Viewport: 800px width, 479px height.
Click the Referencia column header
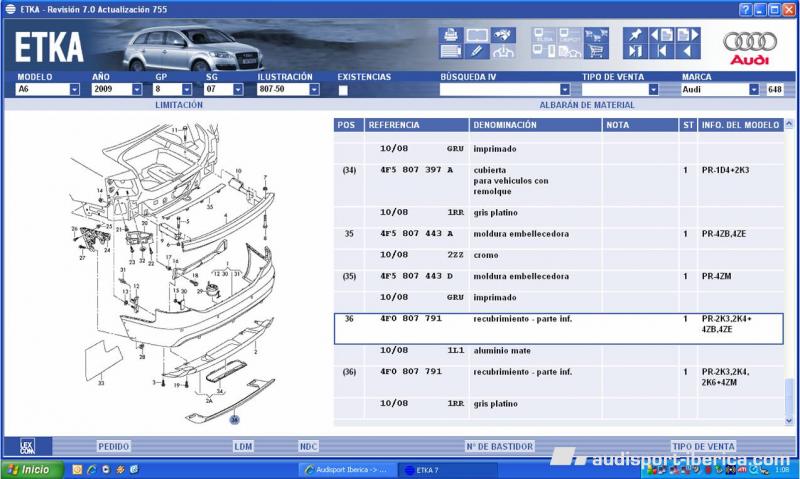pos(417,125)
